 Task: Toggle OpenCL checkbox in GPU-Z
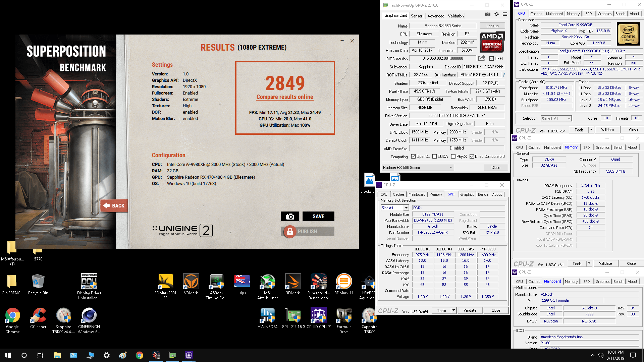tap(414, 157)
